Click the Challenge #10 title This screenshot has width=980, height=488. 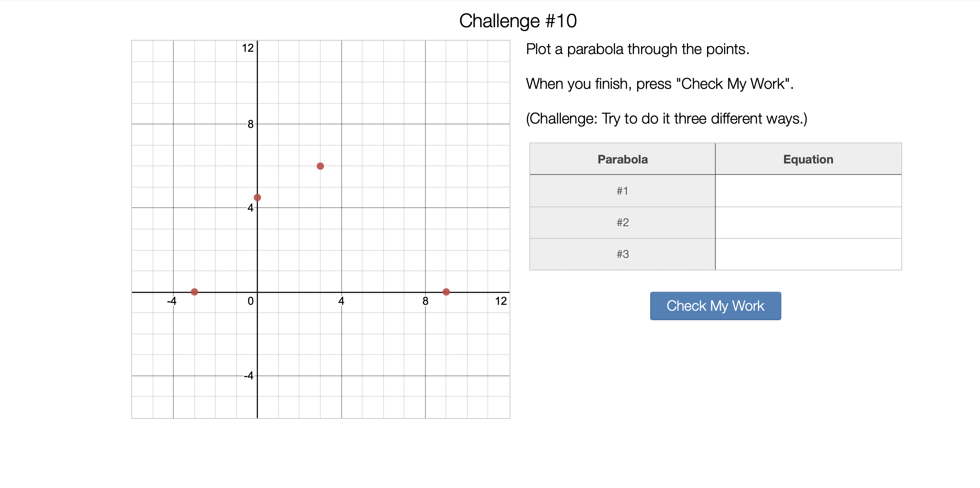click(x=518, y=21)
